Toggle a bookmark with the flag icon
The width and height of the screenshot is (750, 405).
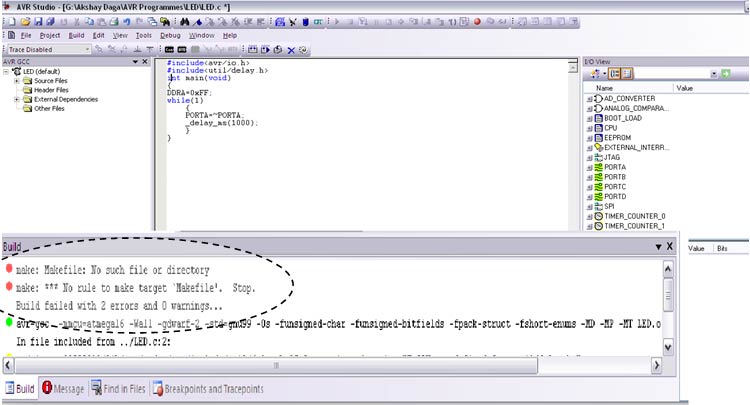pyautogui.click(x=198, y=22)
